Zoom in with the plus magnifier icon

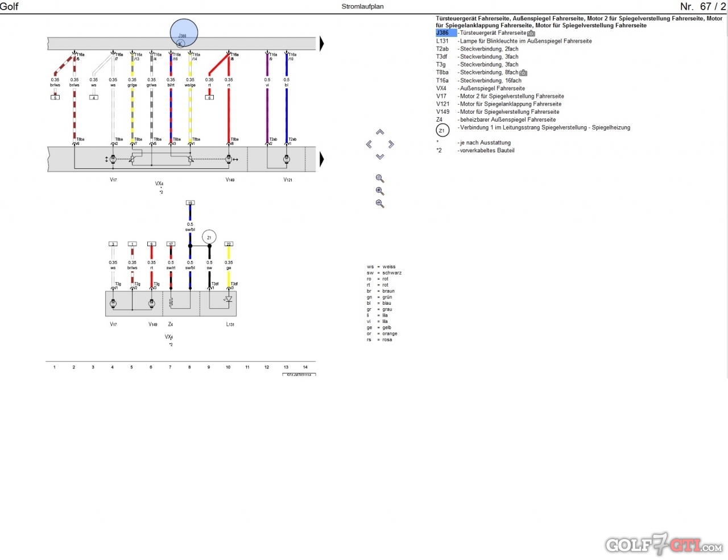[380, 191]
